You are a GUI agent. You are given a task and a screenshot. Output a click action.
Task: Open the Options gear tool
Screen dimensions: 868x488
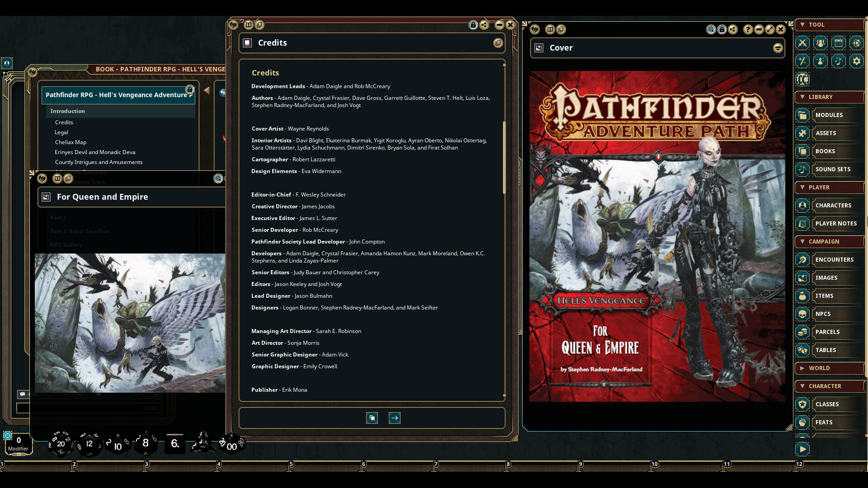click(856, 61)
